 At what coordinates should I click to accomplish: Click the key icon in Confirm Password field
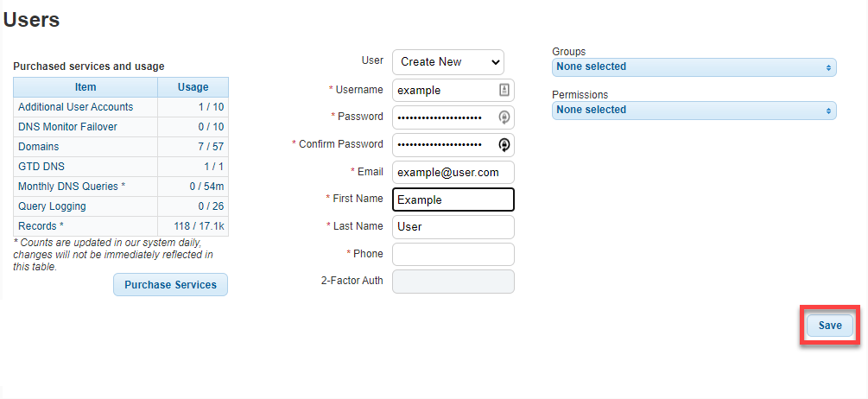click(504, 144)
